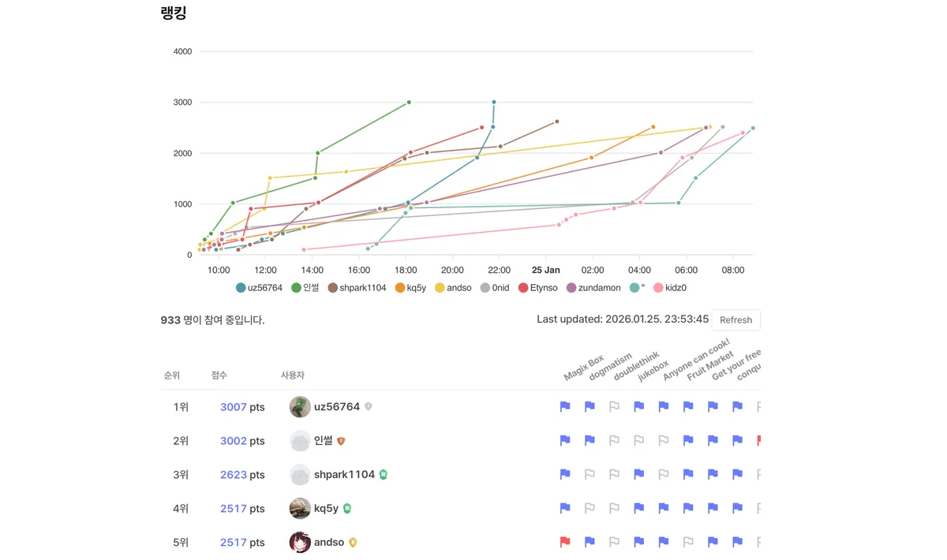Click andso's red Magix Box flag
The image size is (947, 560).
click(565, 543)
